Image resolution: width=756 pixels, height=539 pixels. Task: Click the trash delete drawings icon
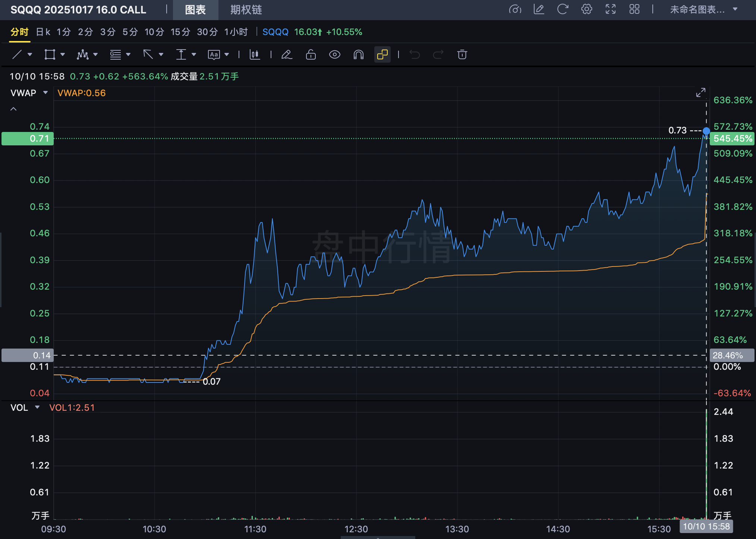[x=462, y=55]
